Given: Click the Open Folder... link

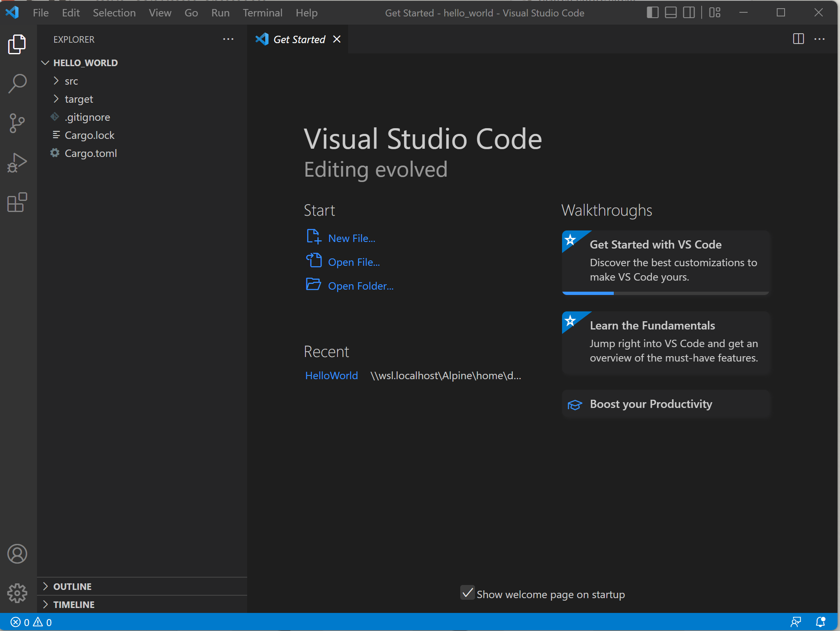Looking at the screenshot, I should tap(360, 286).
